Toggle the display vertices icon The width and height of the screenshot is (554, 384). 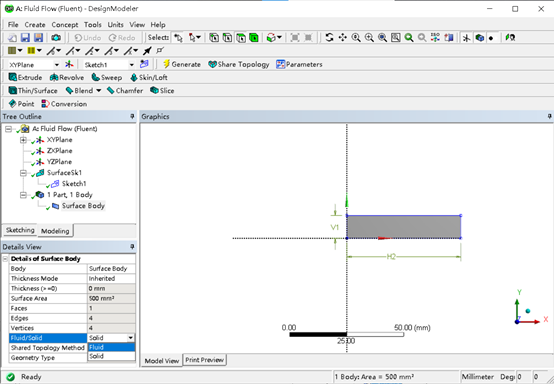point(160,51)
